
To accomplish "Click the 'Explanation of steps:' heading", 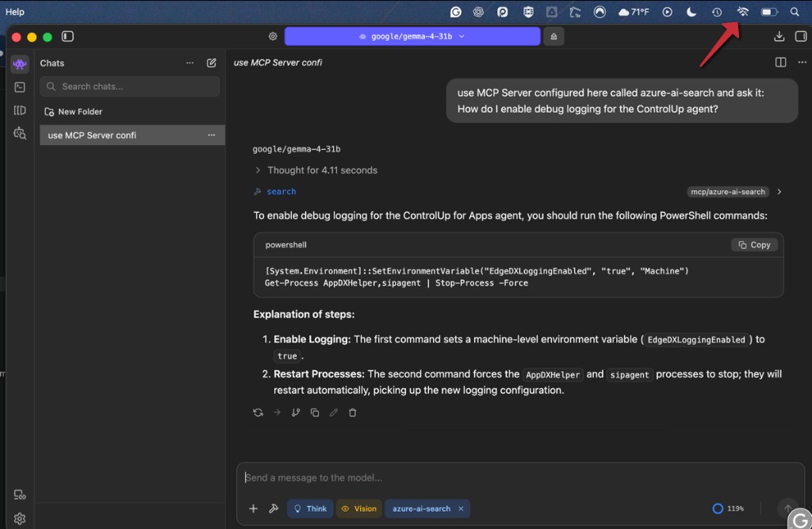I will (304, 314).
